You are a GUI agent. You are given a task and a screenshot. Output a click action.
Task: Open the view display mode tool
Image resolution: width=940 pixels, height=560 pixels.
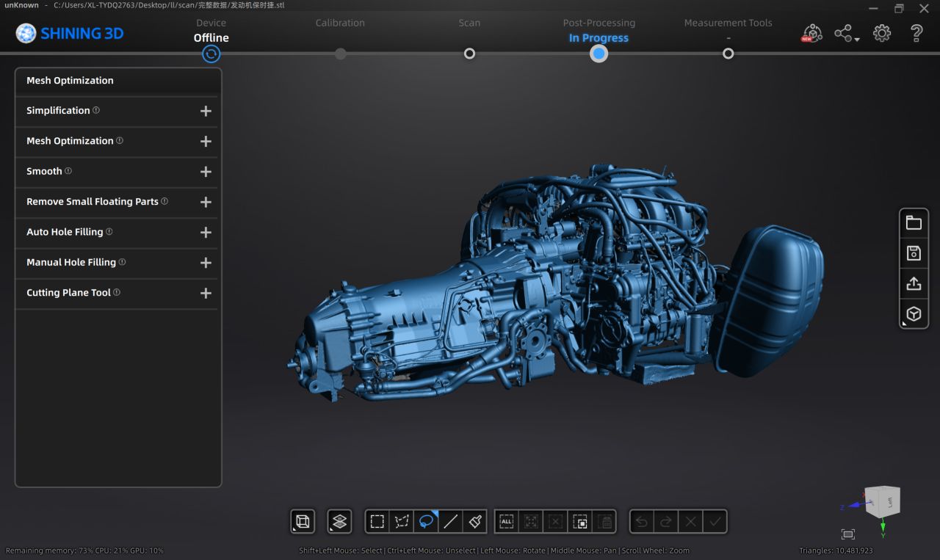[303, 522]
